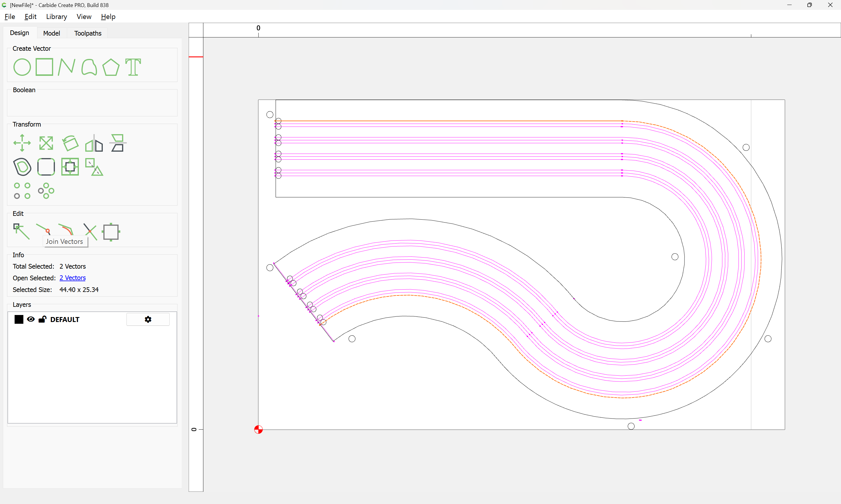Activate the Text creation tool
841x504 pixels.
[x=133, y=67]
